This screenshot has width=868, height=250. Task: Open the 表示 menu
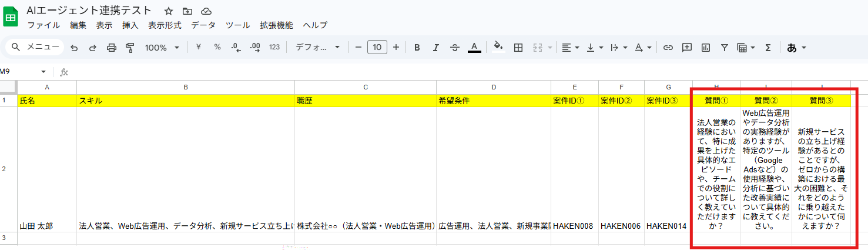coord(104,25)
